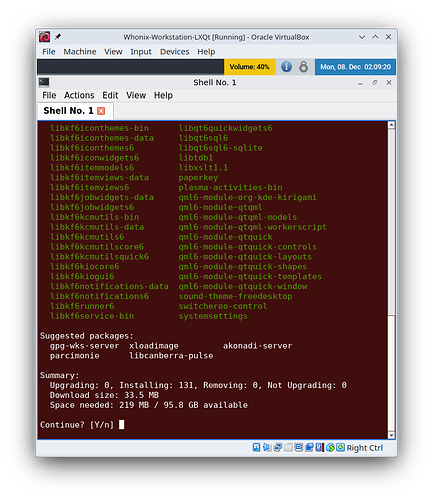Click the text libkf6iconthemes-bin
The image size is (433, 499).
click(x=100, y=128)
